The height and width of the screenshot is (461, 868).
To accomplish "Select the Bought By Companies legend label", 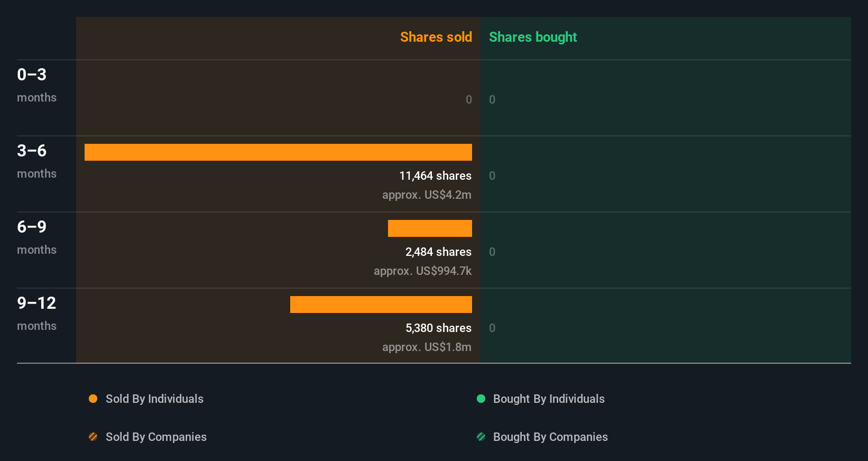I will tap(550, 437).
